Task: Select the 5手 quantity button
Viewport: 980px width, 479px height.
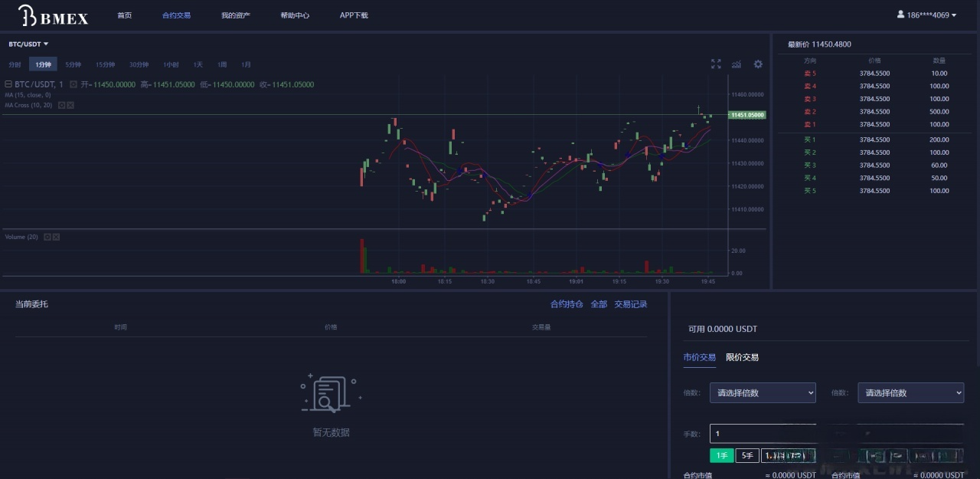Action: 746,455
